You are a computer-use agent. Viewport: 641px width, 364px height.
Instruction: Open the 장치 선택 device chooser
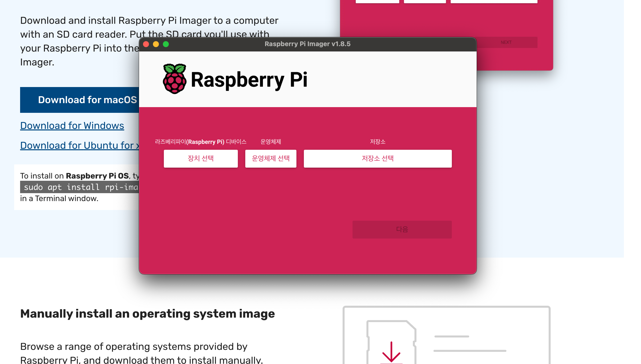[201, 158]
